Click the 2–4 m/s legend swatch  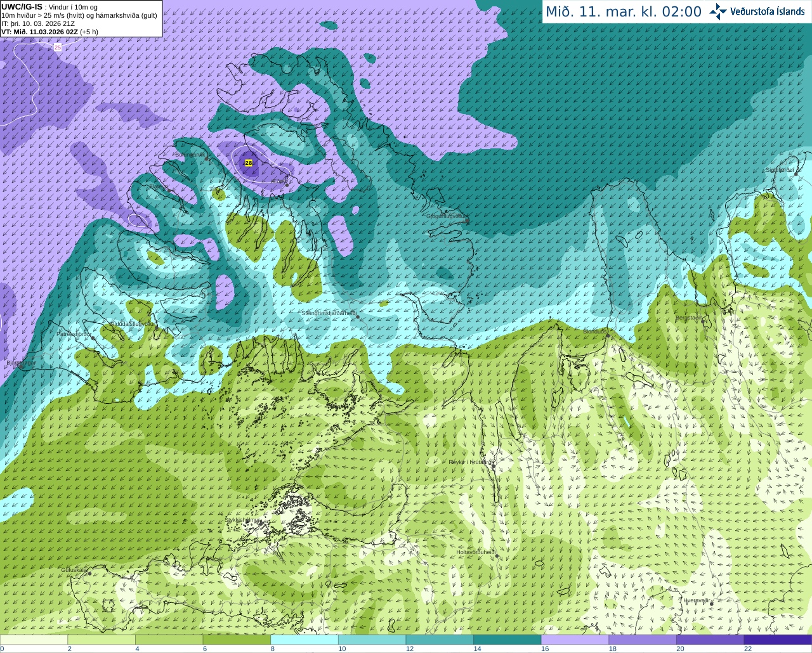click(101, 640)
